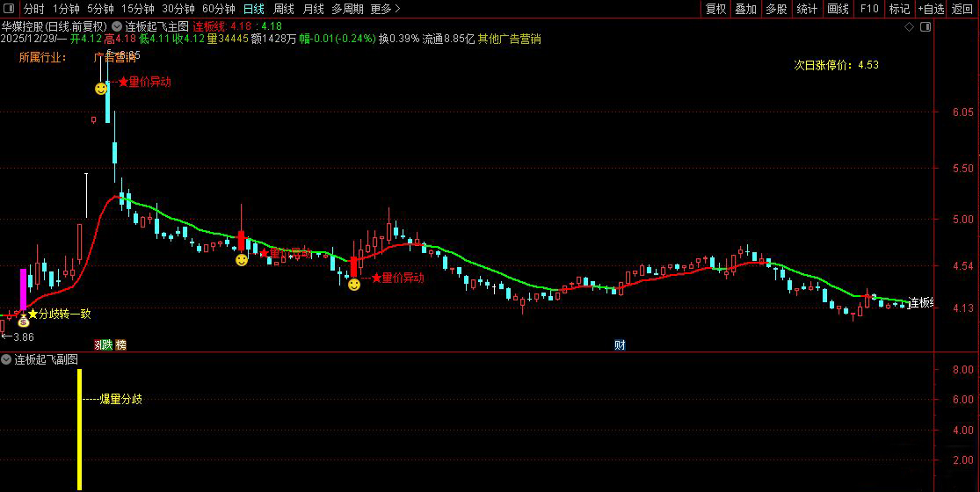Switch to 周线 weekly chart

coord(284,9)
